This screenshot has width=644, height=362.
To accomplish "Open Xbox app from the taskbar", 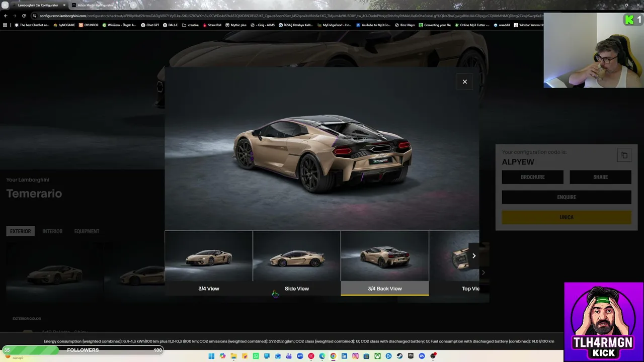I will click(x=377, y=356).
